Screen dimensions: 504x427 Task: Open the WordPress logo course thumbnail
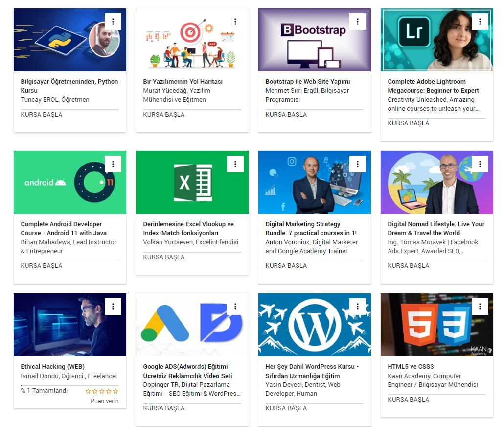(314, 325)
